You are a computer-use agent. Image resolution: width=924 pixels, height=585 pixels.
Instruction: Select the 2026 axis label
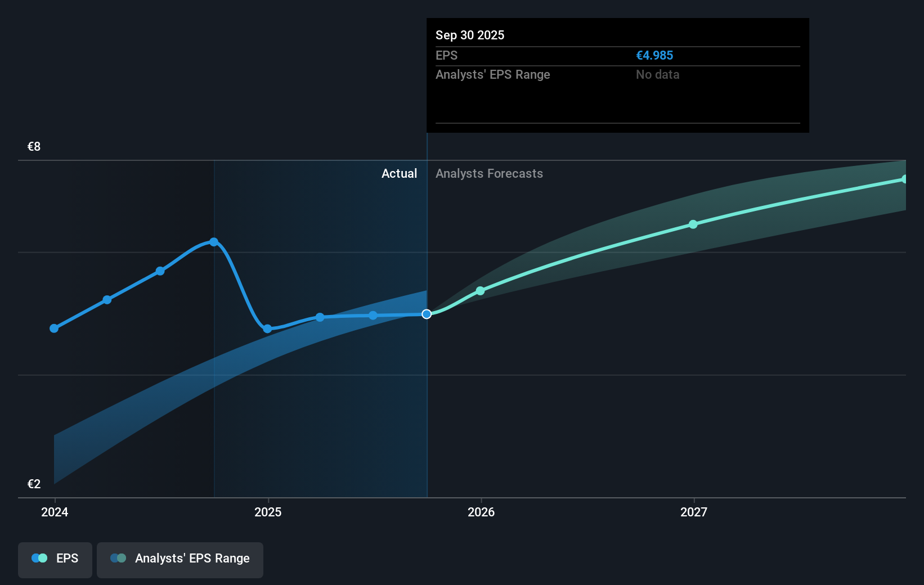[481, 512]
